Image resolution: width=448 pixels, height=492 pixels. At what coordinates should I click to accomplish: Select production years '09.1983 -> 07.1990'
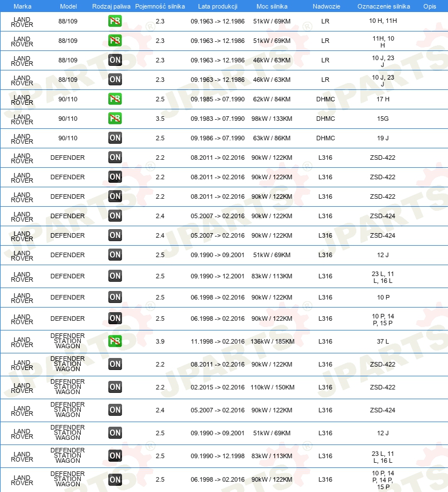(218, 119)
